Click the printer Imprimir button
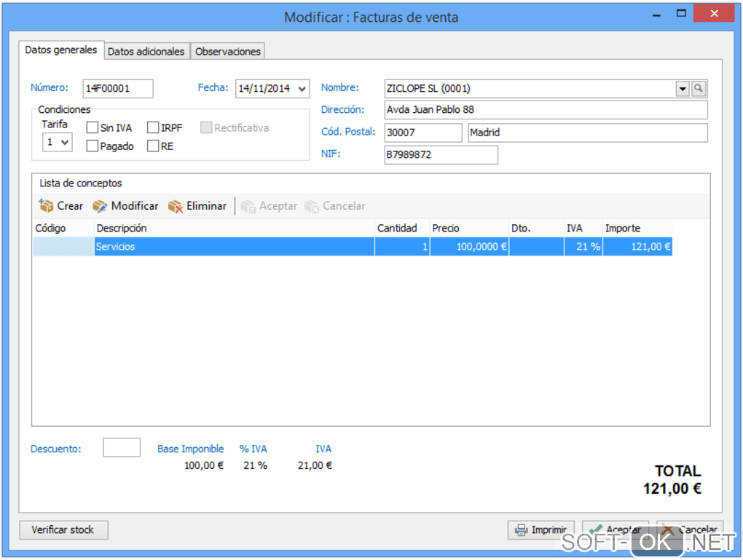The image size is (743, 560). tap(540, 529)
